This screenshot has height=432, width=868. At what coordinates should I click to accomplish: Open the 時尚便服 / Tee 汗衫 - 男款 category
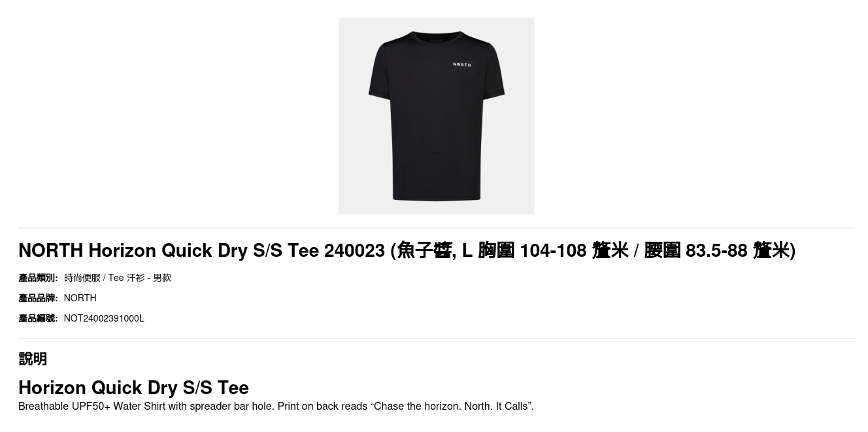pyautogui.click(x=118, y=278)
